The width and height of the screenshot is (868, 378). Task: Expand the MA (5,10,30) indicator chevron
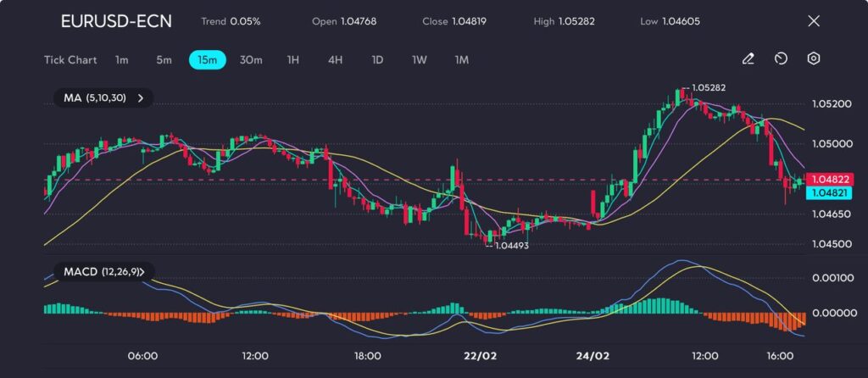coord(141,98)
